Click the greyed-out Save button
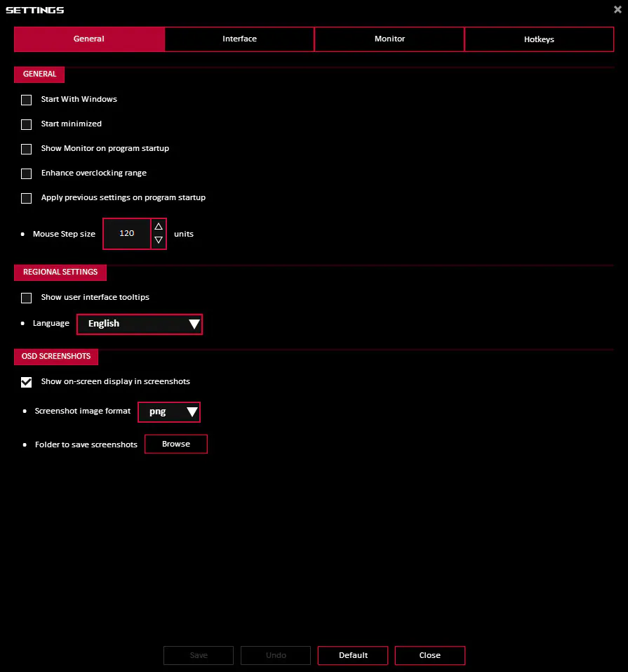The image size is (628, 672). click(199, 655)
